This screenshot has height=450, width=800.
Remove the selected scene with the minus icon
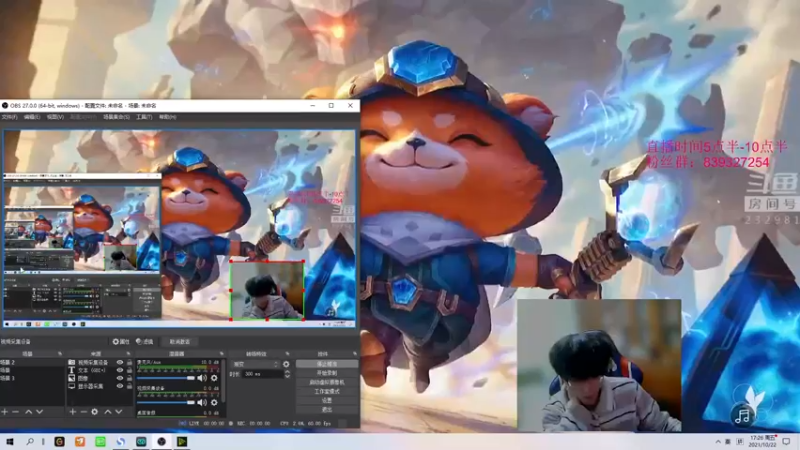click(16, 412)
